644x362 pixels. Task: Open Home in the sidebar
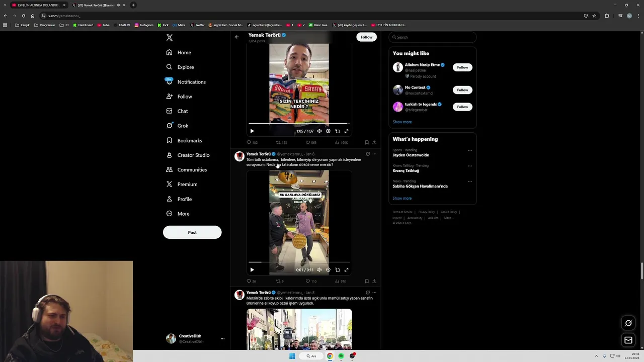179,52
